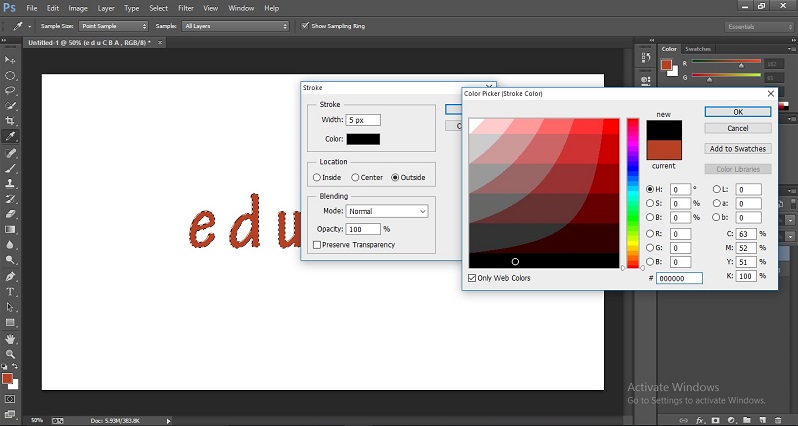This screenshot has height=426, width=798.
Task: Click the hex color input field
Action: [679, 278]
